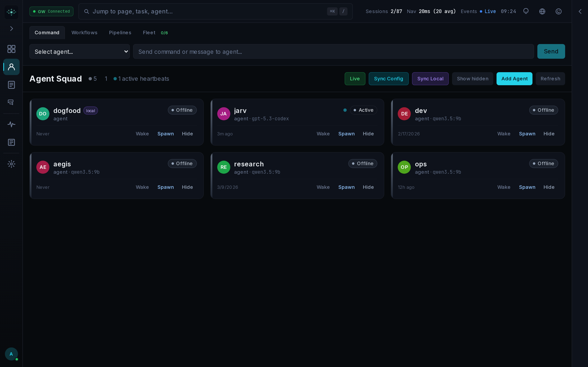Screen dimensions: 588x367
Task: Collapse the right panel chevron
Action: click(580, 11)
